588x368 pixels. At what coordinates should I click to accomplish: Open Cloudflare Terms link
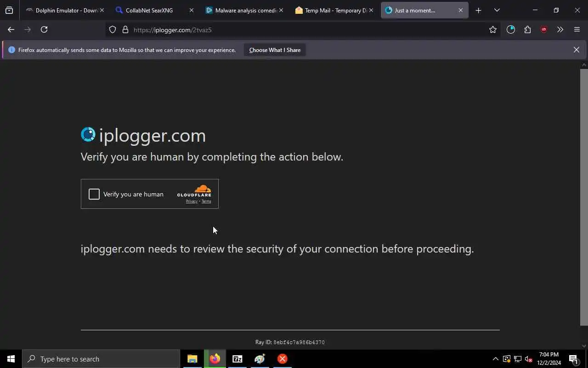[x=206, y=201]
